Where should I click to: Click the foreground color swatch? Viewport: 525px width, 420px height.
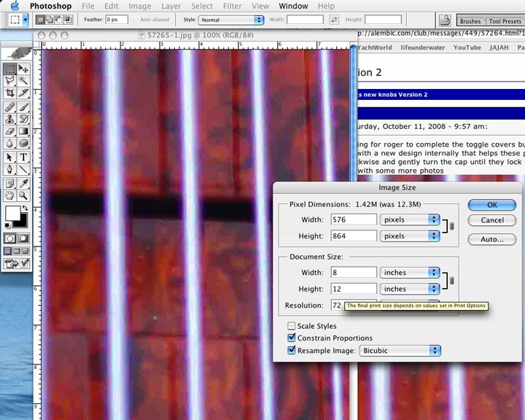pyautogui.click(x=12, y=213)
